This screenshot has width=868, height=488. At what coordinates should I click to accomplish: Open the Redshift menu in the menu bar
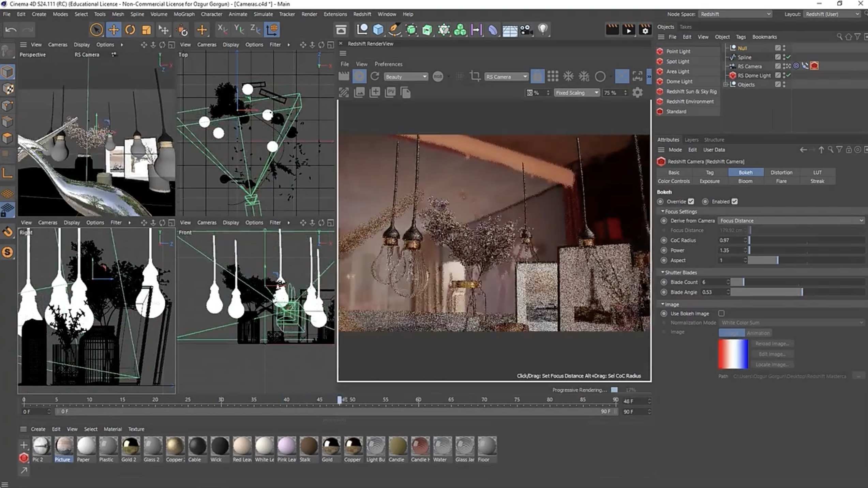click(362, 14)
